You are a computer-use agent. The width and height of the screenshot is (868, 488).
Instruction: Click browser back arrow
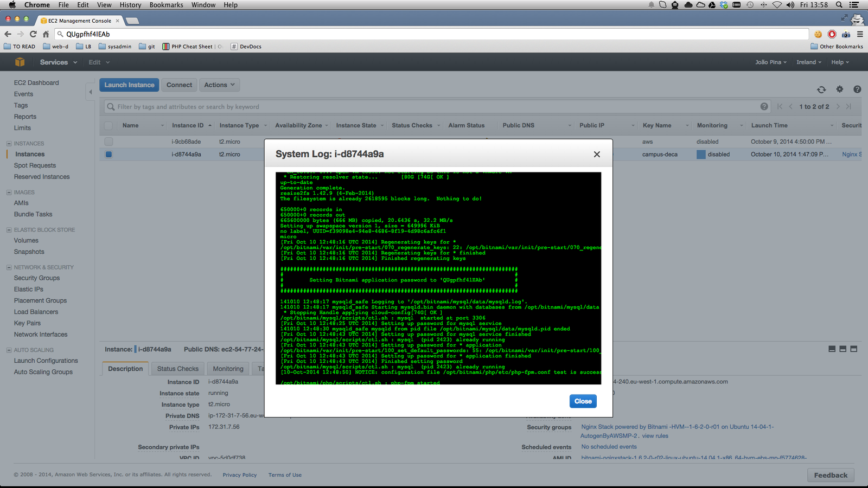[8, 34]
